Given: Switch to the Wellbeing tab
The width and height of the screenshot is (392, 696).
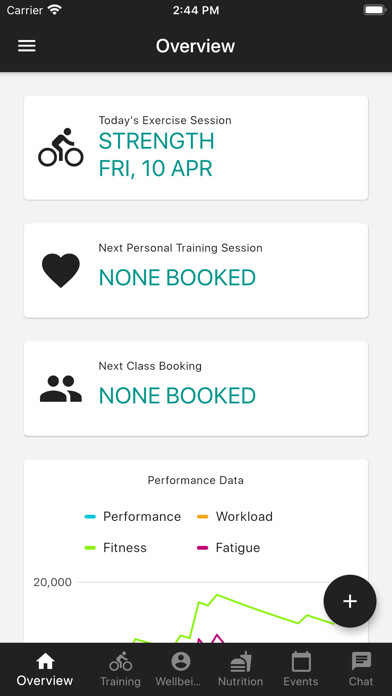Looking at the screenshot, I should pos(180,669).
